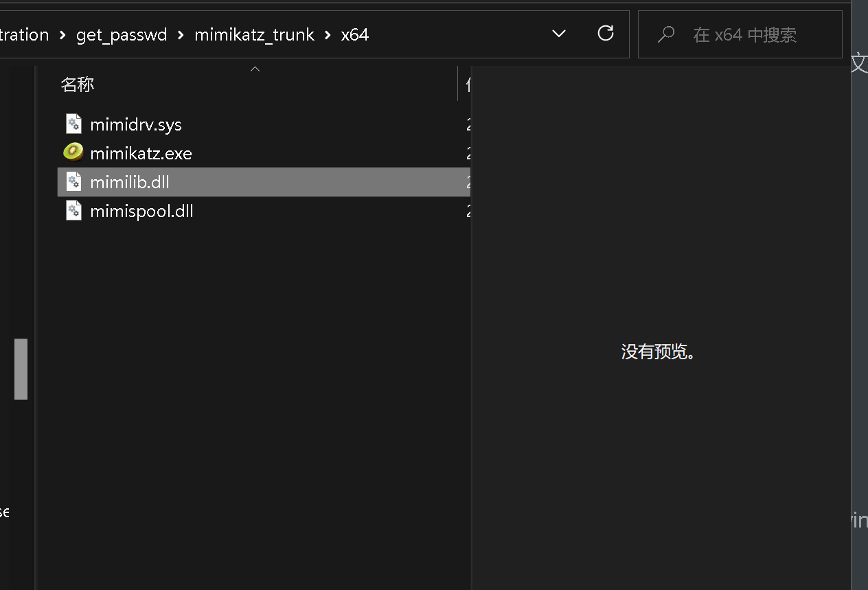Sort files by the 名称 column header
Screen dimensions: 868x590
pyautogui.click(x=77, y=84)
